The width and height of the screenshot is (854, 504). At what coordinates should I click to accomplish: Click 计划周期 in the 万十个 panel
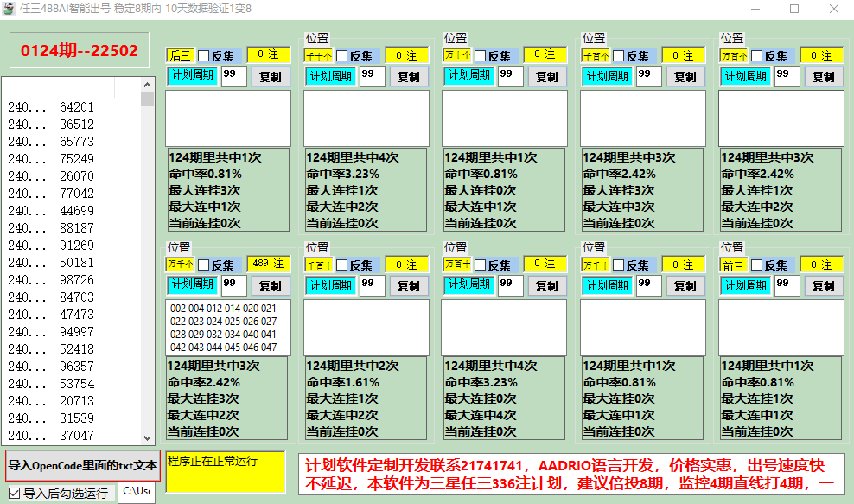(469, 76)
